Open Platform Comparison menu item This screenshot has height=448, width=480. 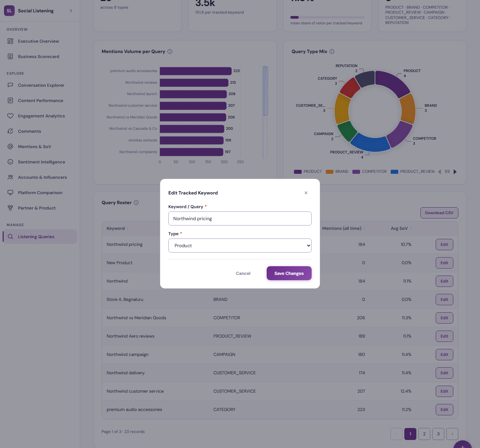(x=40, y=192)
